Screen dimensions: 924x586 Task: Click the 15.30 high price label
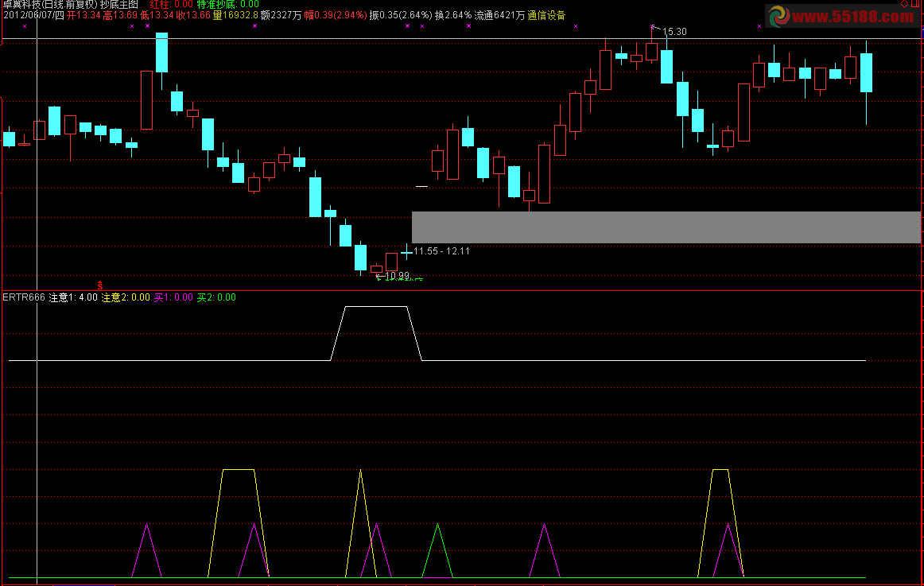(674, 32)
